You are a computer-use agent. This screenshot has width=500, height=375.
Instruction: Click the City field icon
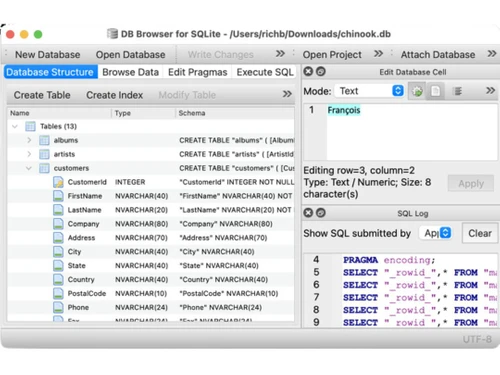58,252
